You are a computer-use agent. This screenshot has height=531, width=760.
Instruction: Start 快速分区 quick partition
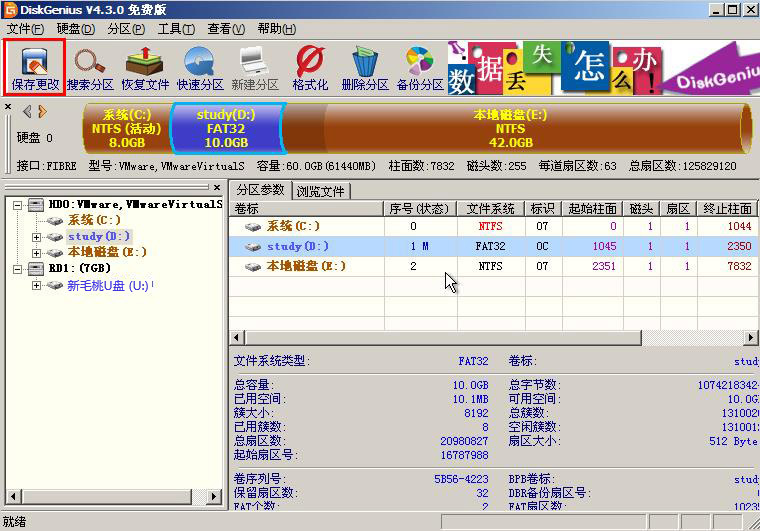[x=200, y=68]
